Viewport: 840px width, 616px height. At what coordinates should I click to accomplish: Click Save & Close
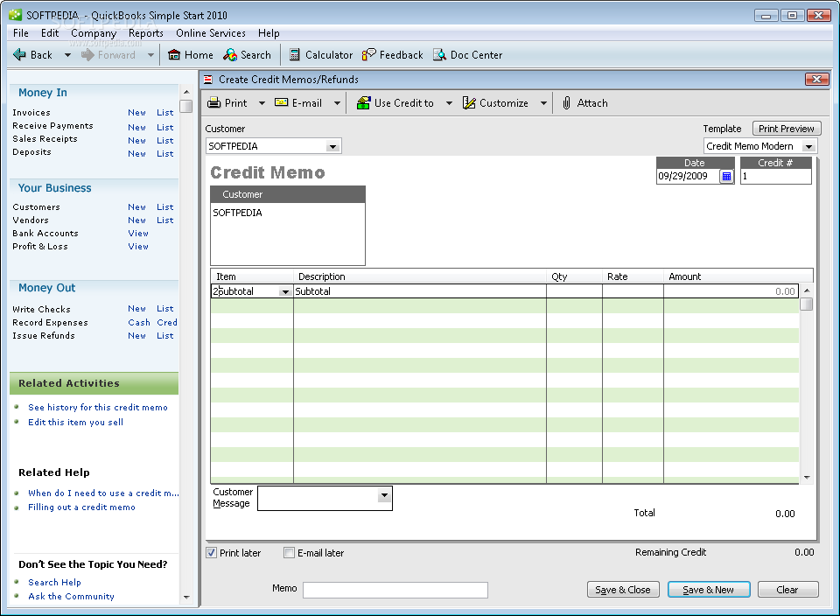click(x=623, y=590)
